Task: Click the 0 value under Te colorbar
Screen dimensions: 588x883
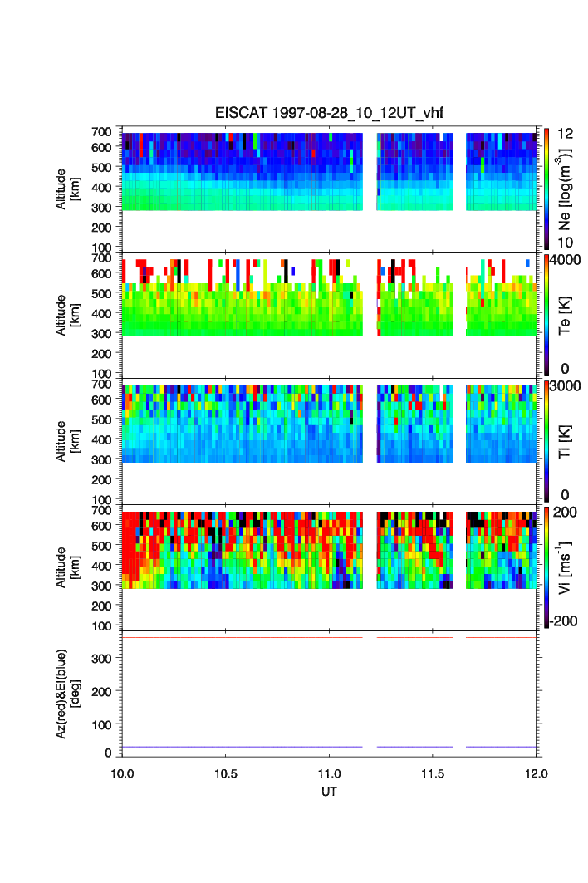Action: pyautogui.click(x=565, y=369)
